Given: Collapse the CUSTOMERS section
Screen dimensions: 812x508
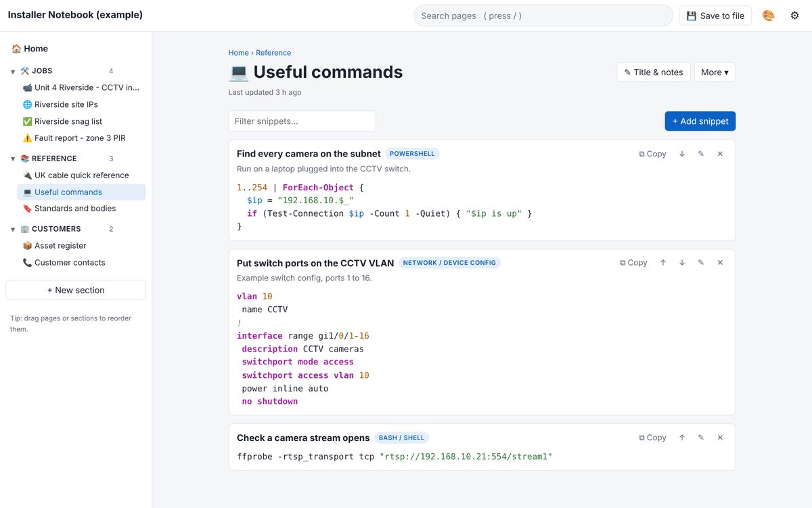Looking at the screenshot, I should pyautogui.click(x=13, y=229).
